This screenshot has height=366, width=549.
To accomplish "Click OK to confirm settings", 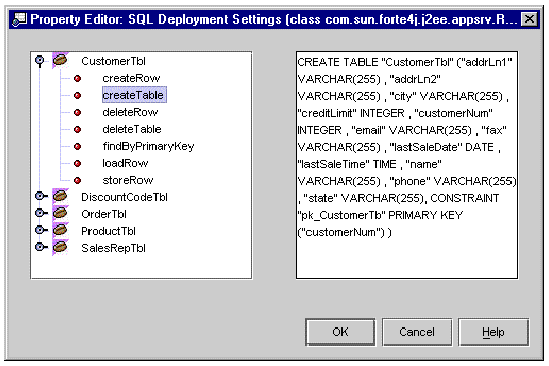I will 340,332.
